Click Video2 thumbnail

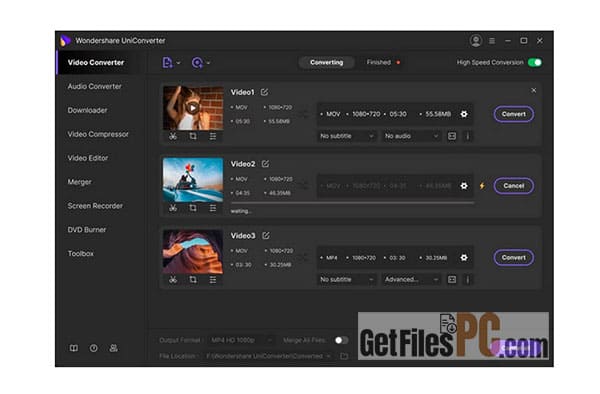(193, 179)
